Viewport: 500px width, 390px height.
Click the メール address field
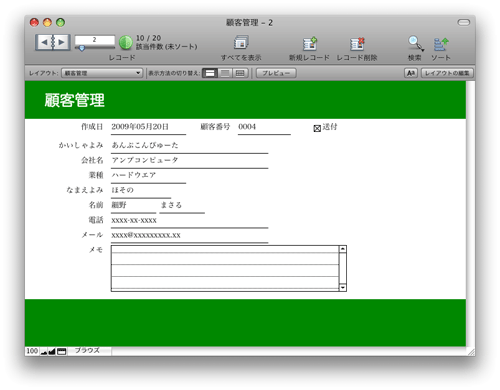point(189,236)
